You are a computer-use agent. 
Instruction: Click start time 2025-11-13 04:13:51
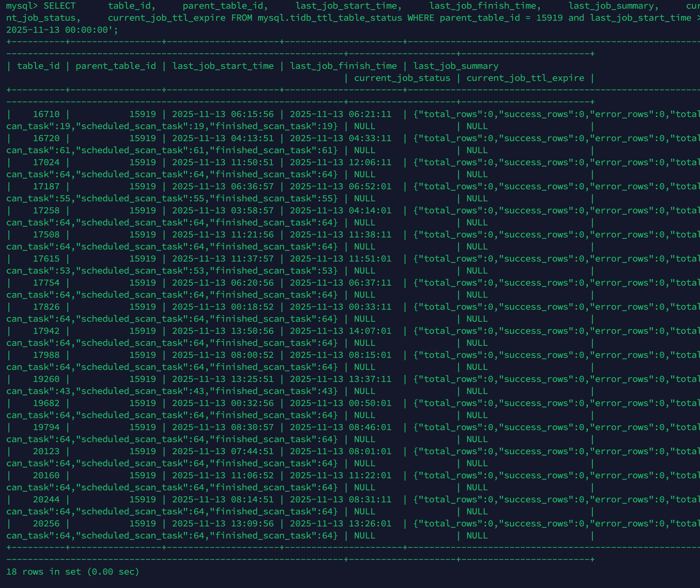(x=223, y=138)
